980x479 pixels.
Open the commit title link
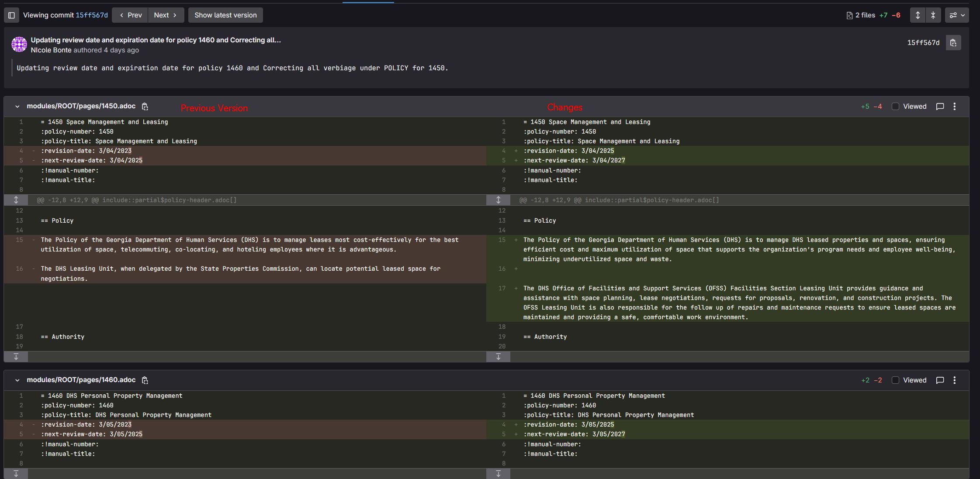(x=156, y=40)
